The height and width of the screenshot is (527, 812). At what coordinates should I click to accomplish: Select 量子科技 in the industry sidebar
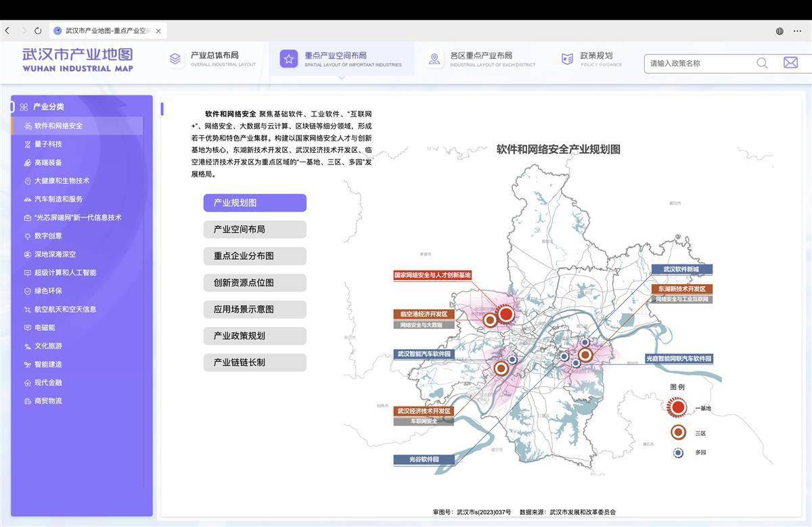48,144
